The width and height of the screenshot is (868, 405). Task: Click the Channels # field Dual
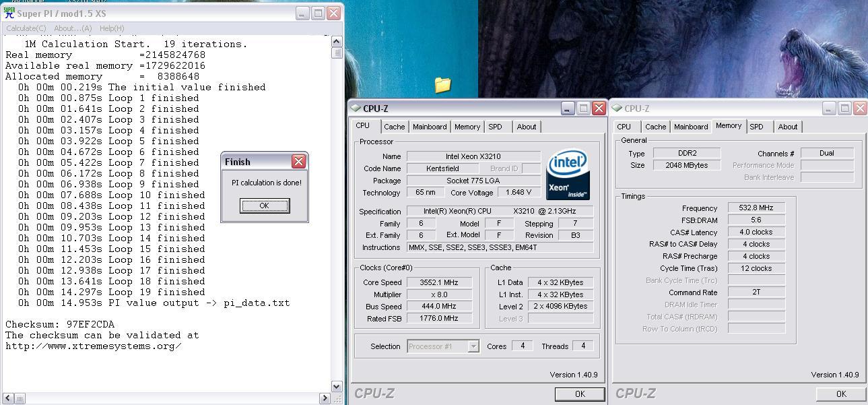coord(827,153)
